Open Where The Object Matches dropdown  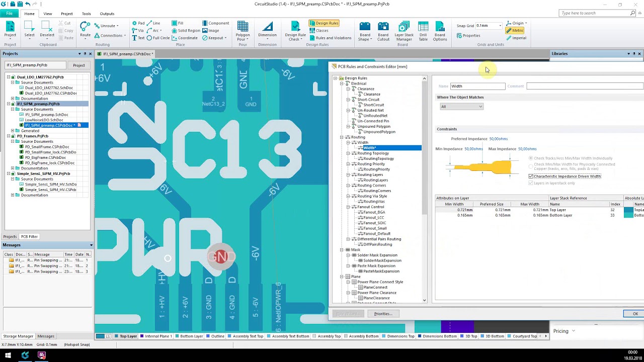coord(461,107)
